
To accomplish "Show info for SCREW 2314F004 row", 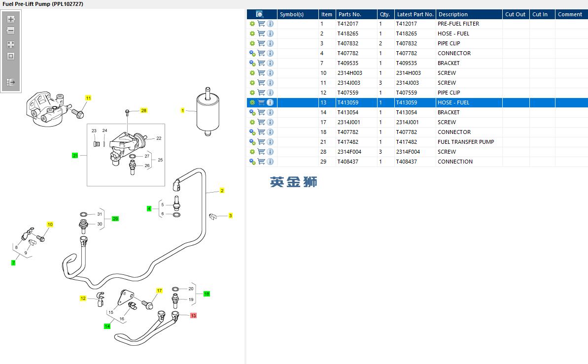I will click(270, 152).
